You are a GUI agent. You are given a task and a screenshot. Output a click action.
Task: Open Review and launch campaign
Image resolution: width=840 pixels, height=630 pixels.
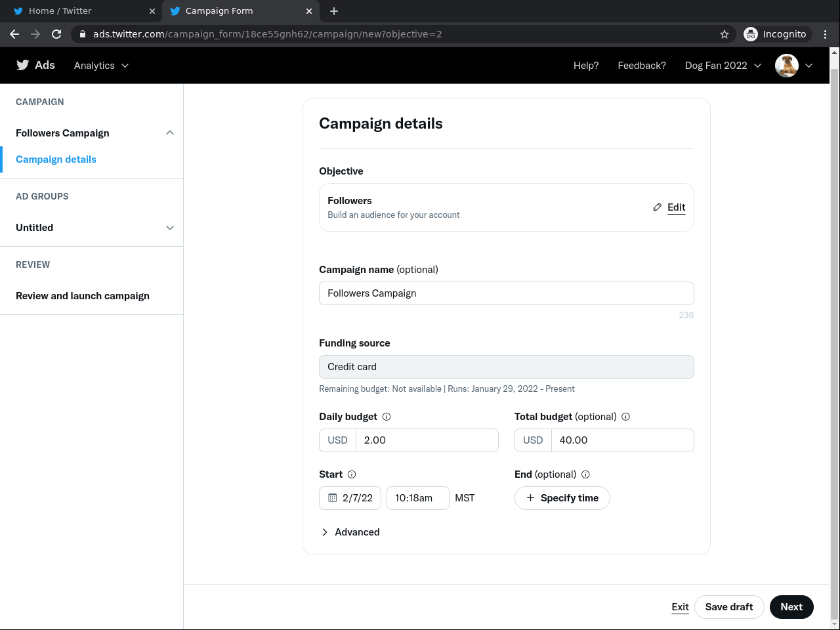coord(83,296)
